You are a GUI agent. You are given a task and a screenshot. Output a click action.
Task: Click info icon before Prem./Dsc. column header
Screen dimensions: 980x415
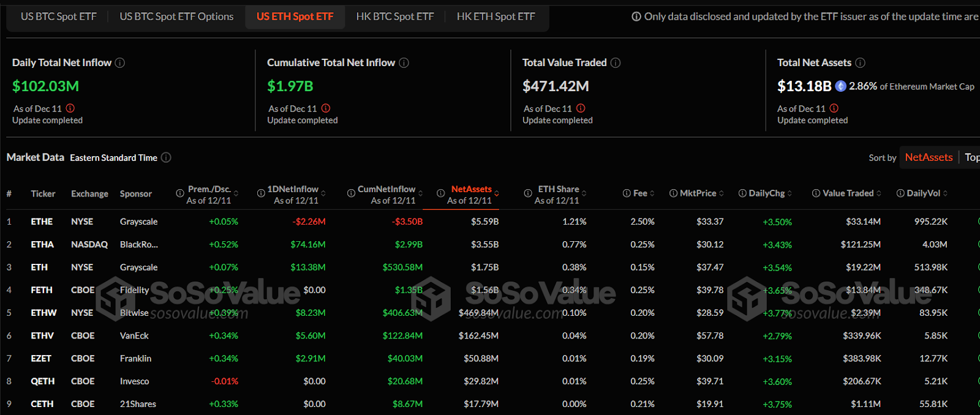[180, 193]
